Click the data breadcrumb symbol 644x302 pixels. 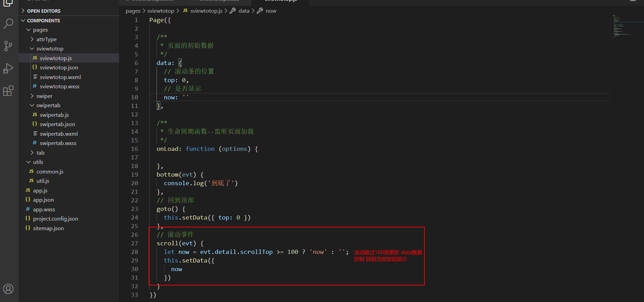[240, 11]
